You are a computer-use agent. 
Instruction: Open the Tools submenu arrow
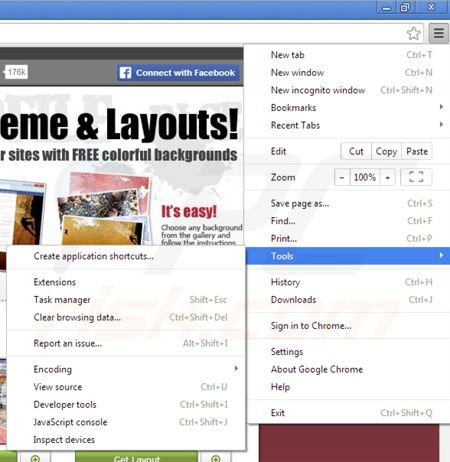pyautogui.click(x=441, y=255)
